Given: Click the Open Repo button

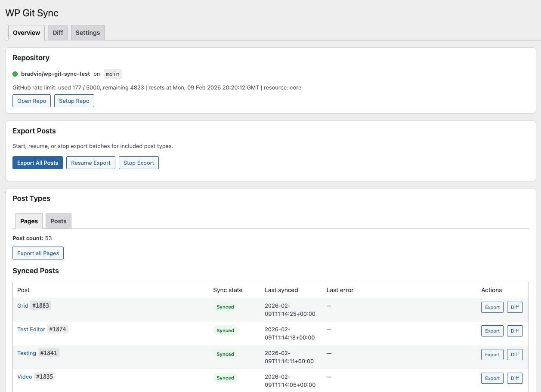Looking at the screenshot, I should [x=32, y=101].
